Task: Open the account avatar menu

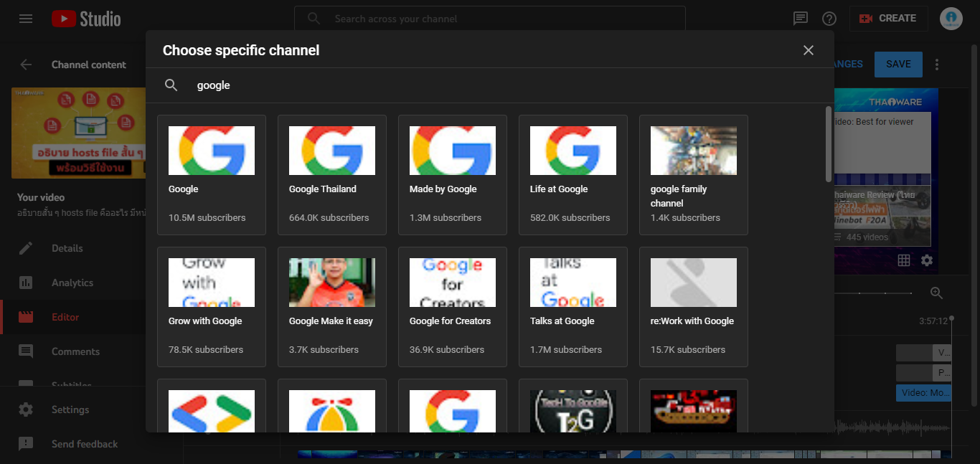Action: tap(951, 19)
